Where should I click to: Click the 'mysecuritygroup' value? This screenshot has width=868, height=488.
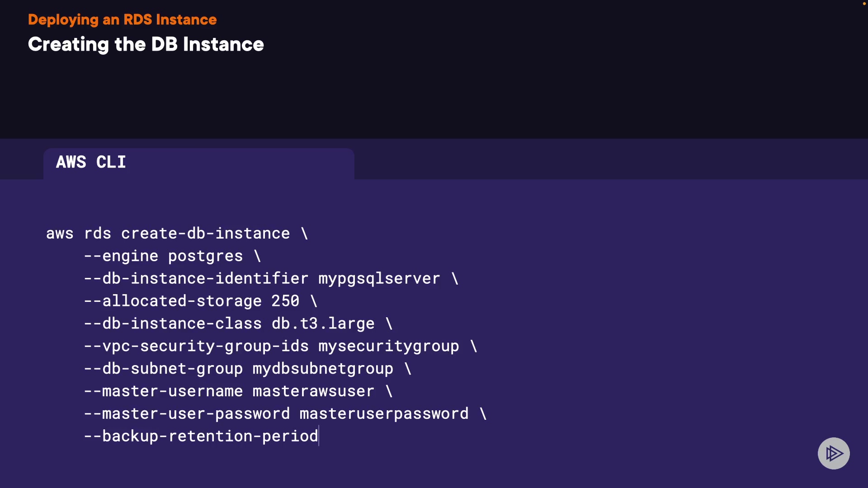click(388, 346)
